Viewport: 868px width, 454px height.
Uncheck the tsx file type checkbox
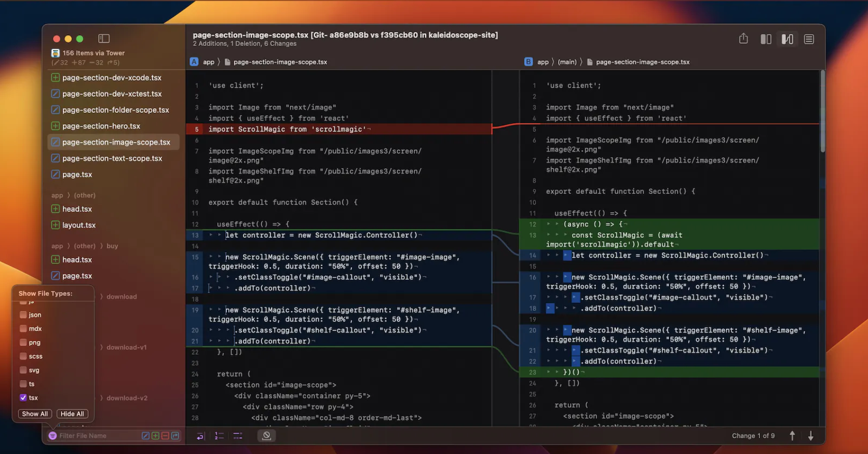click(23, 398)
